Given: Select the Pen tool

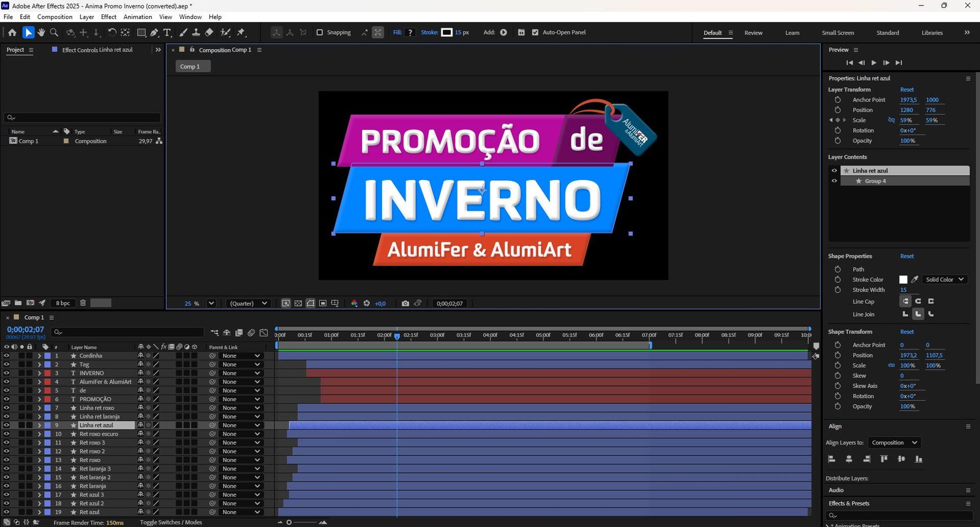Looking at the screenshot, I should pos(154,32).
